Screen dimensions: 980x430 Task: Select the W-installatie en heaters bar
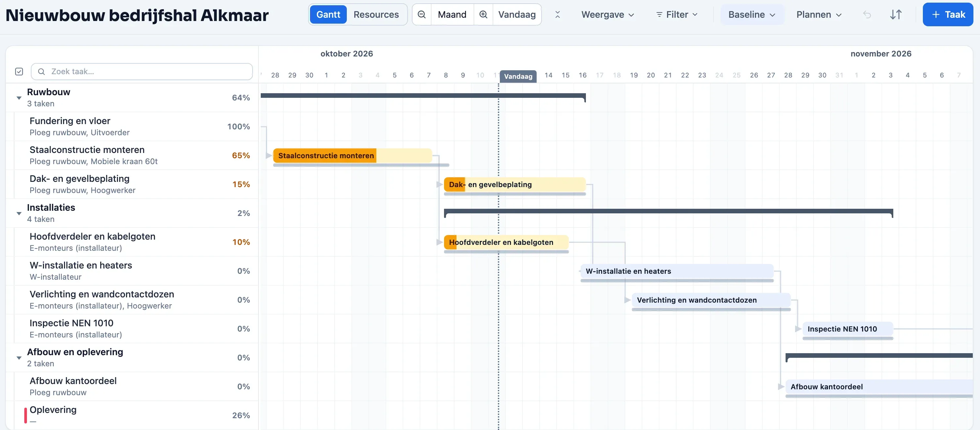pos(677,271)
